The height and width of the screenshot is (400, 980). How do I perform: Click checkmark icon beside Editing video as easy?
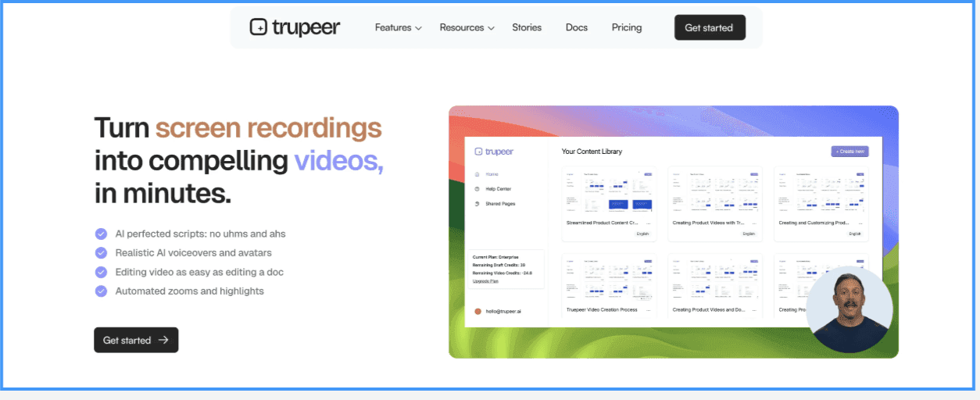[x=101, y=272]
